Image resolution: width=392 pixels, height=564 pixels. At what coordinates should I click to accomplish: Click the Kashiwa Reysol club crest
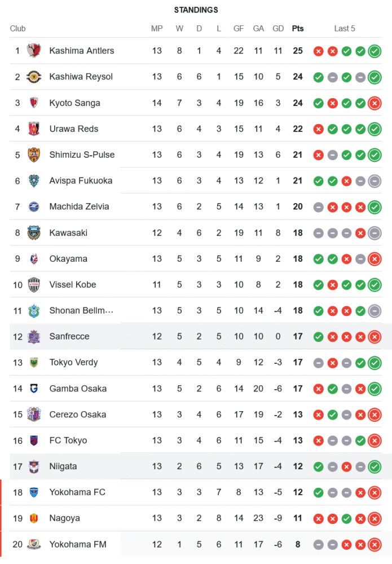34,77
